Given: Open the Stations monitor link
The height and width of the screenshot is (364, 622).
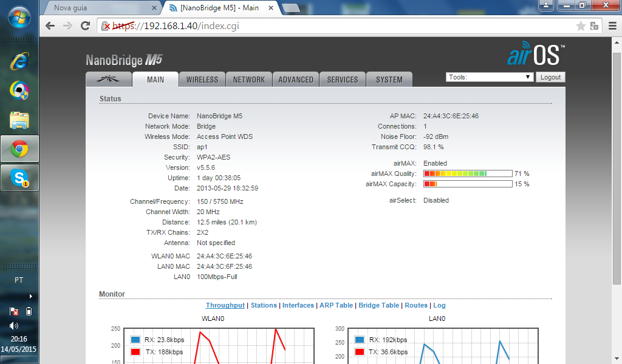Looking at the screenshot, I should click(264, 305).
